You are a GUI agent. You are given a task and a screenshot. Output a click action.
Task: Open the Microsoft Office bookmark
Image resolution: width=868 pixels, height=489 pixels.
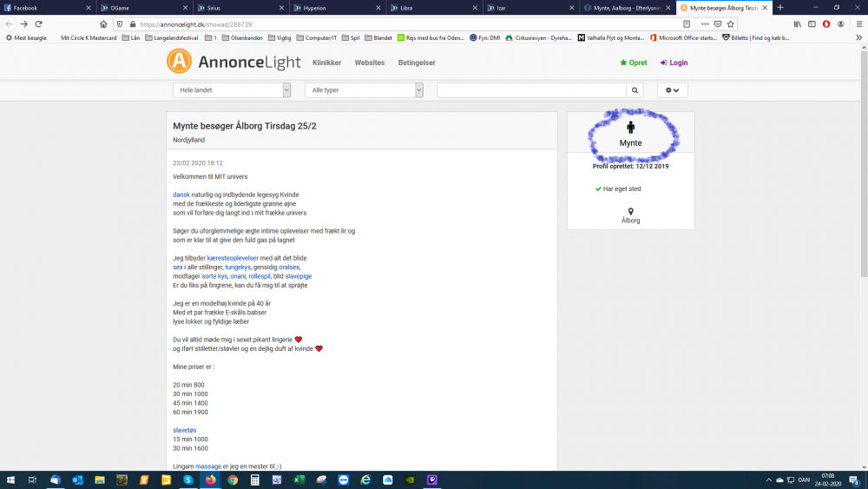(x=683, y=37)
